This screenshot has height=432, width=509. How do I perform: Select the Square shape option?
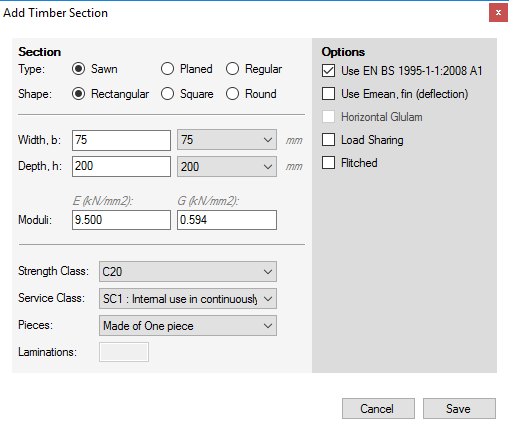(167, 94)
